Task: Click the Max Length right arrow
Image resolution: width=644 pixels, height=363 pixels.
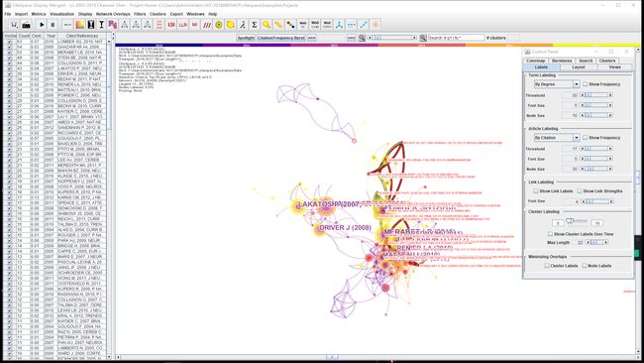Action: 605,243
